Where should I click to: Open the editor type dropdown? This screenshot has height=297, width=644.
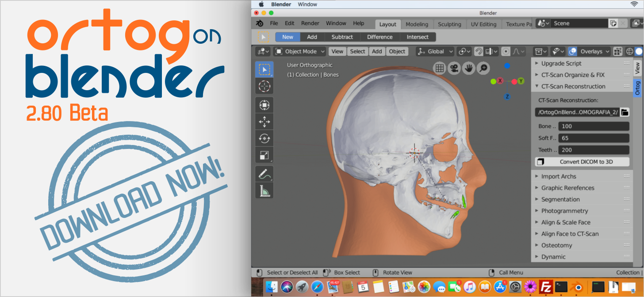coord(263,51)
